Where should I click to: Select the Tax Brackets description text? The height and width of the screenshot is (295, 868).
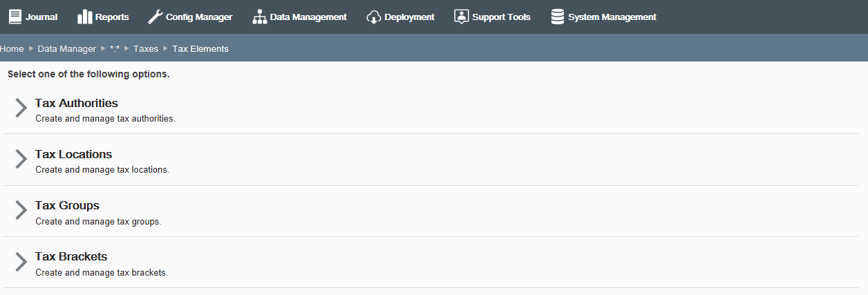tap(102, 273)
